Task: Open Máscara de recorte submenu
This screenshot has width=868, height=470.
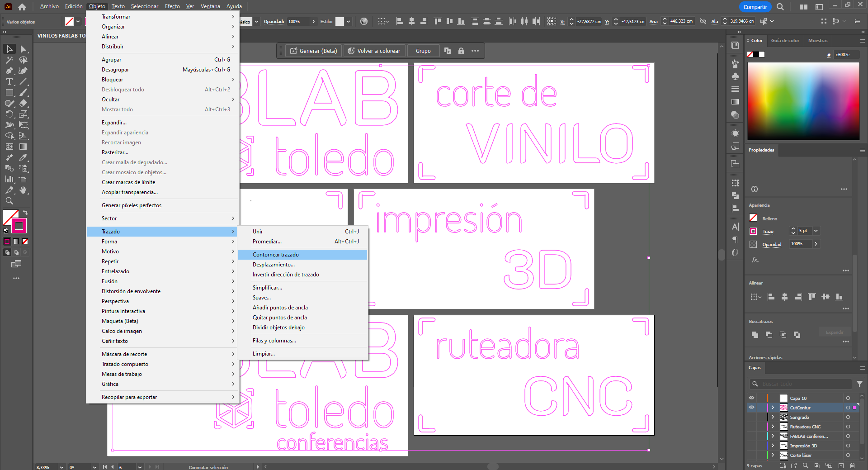Action: click(x=162, y=354)
